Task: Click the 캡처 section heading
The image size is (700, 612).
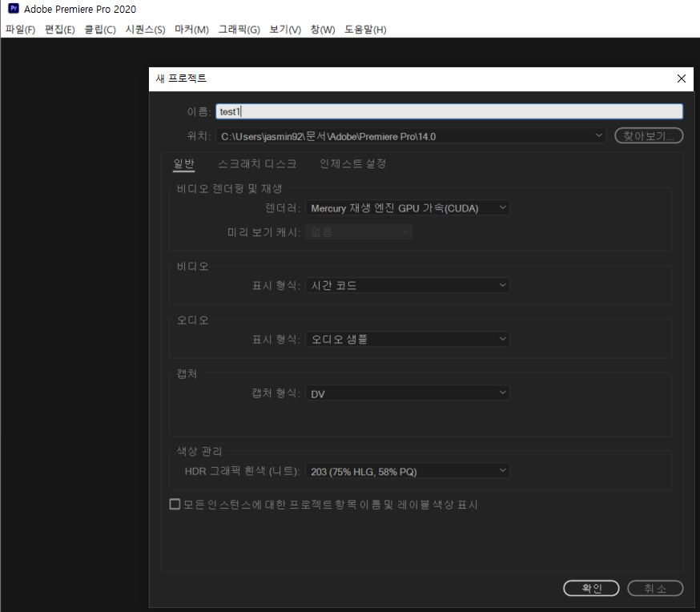Action: pyautogui.click(x=187, y=373)
